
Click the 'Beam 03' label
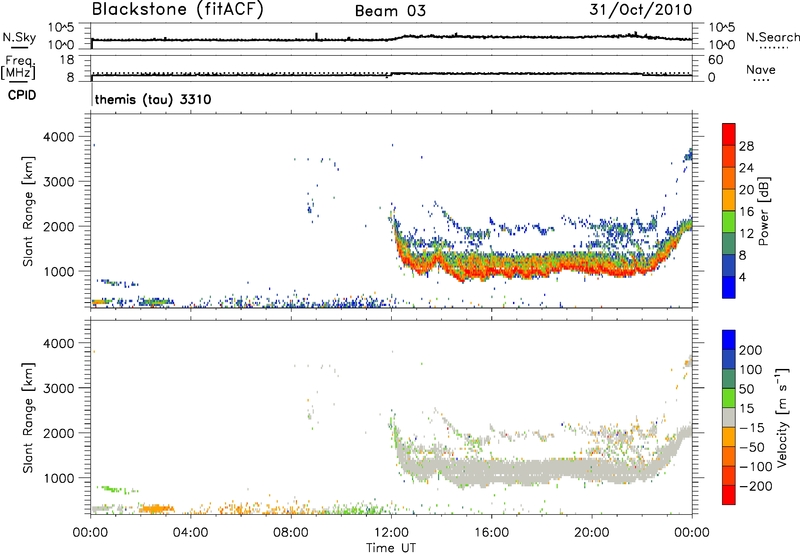coord(390,11)
